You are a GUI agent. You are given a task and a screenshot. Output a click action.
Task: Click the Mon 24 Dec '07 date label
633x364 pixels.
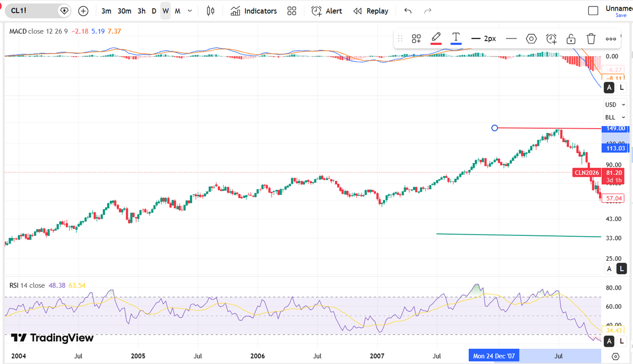tap(494, 356)
